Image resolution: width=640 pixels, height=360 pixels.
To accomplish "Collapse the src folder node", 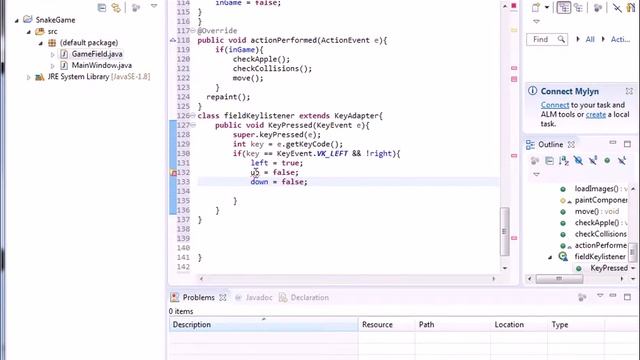I will [x=29, y=32].
